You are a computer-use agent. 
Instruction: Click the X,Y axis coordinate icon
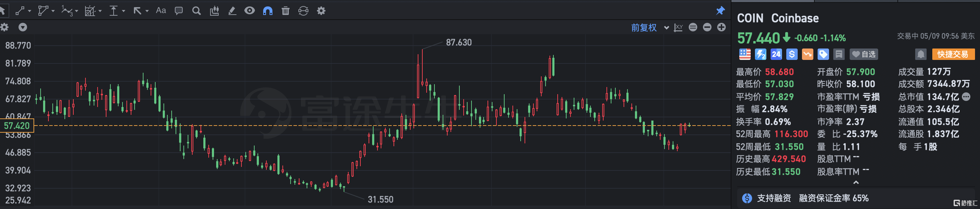click(678, 27)
